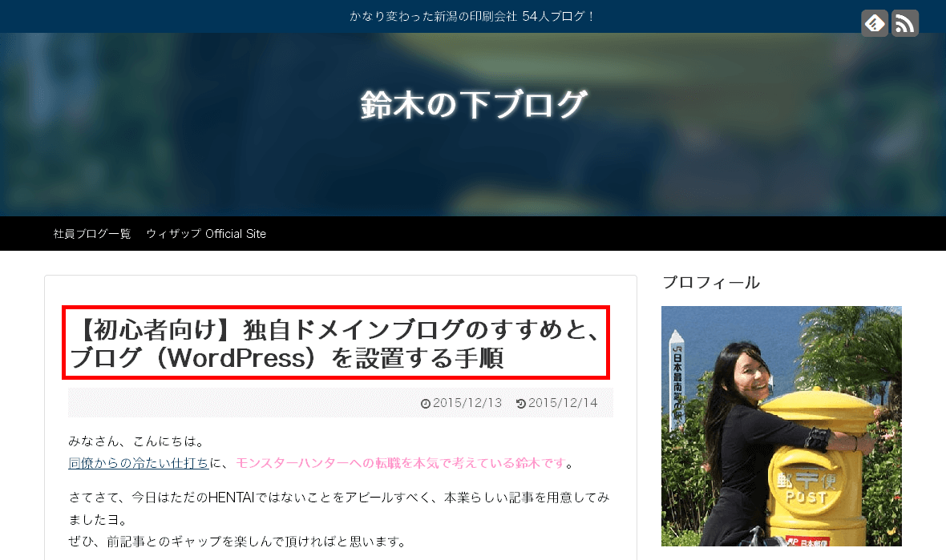Follow the 同僚からの冷たい仕打ち link
946x560 pixels.
click(x=138, y=462)
